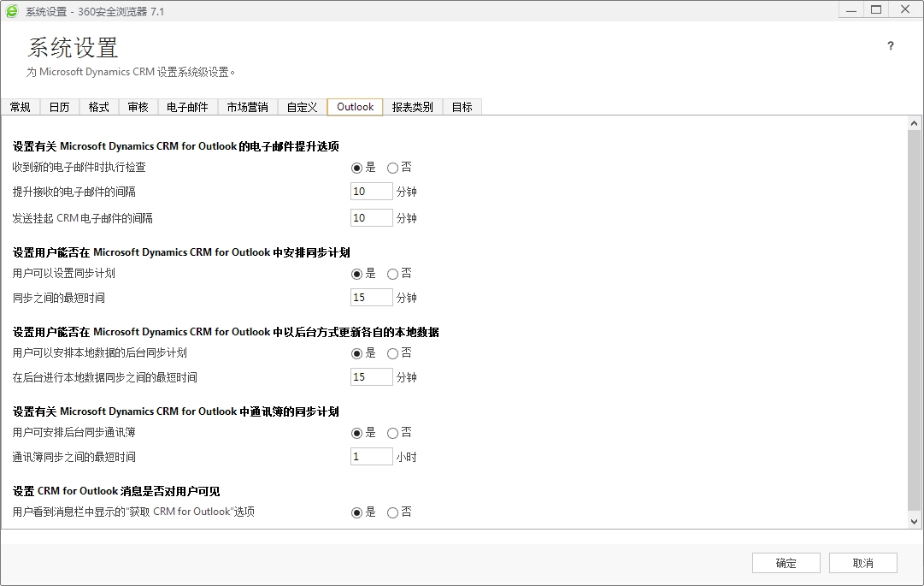Focus the 在后台进行本地数据同步之间的最短时间 field
924x586 pixels.
click(371, 376)
